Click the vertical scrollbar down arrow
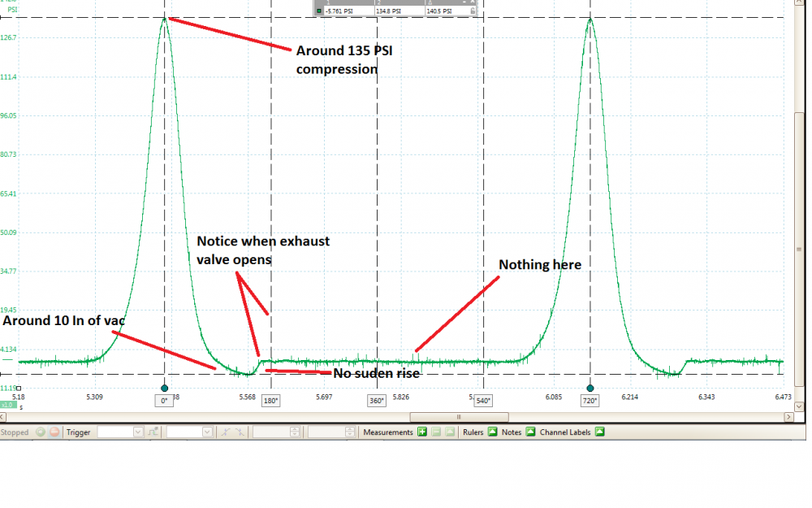Screen dimensions: 812x508 [x=799, y=406]
